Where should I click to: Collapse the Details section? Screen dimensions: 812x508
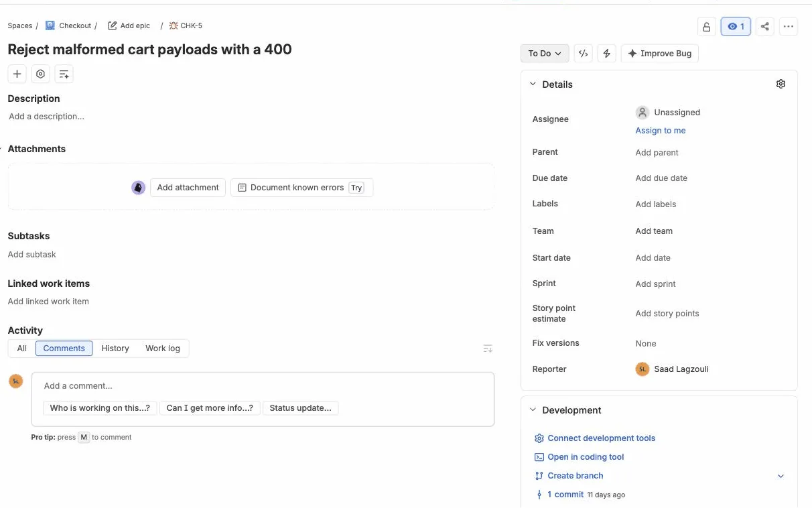(x=533, y=84)
